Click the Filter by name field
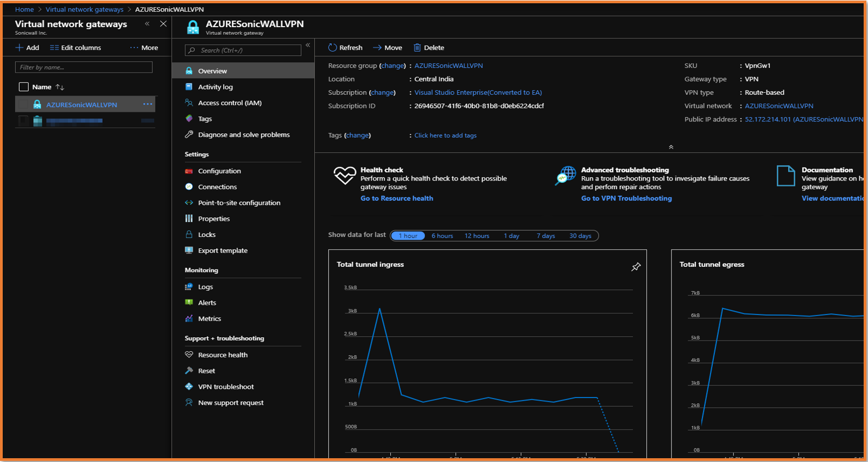This screenshot has width=868, height=462. click(x=84, y=67)
